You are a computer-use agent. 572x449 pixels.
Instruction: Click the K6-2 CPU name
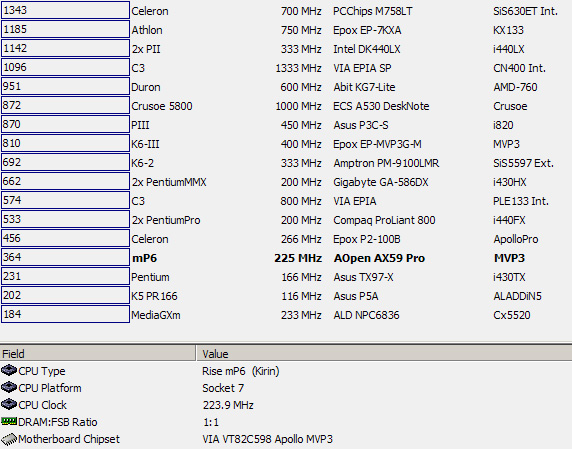(143, 163)
